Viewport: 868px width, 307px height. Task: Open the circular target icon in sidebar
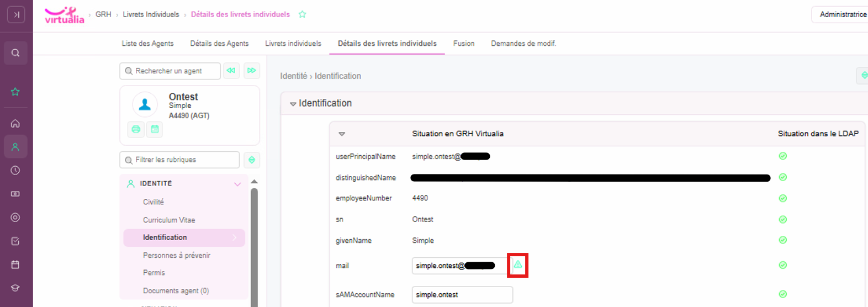(x=15, y=218)
